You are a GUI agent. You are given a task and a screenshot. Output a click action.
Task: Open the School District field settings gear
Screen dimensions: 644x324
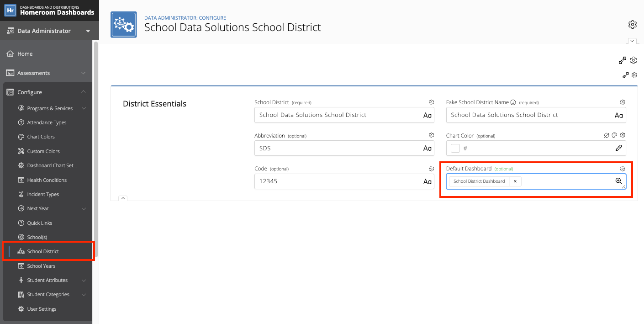[x=431, y=102]
